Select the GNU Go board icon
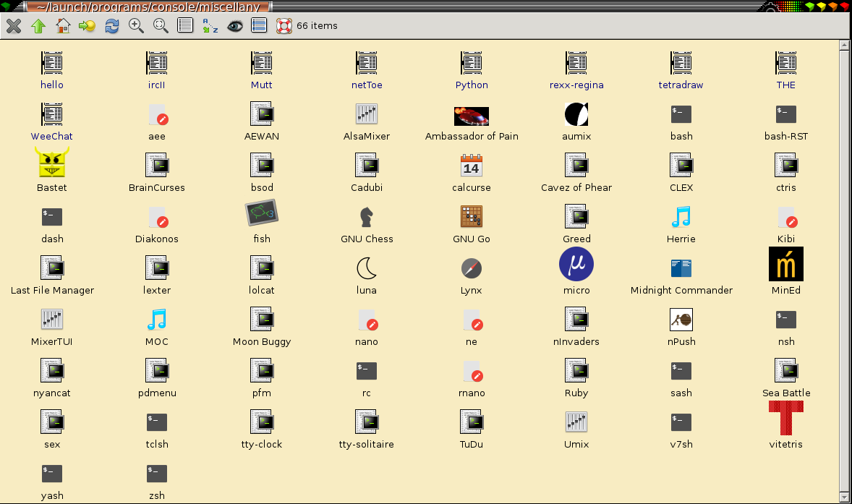This screenshot has height=504, width=852. (x=471, y=216)
